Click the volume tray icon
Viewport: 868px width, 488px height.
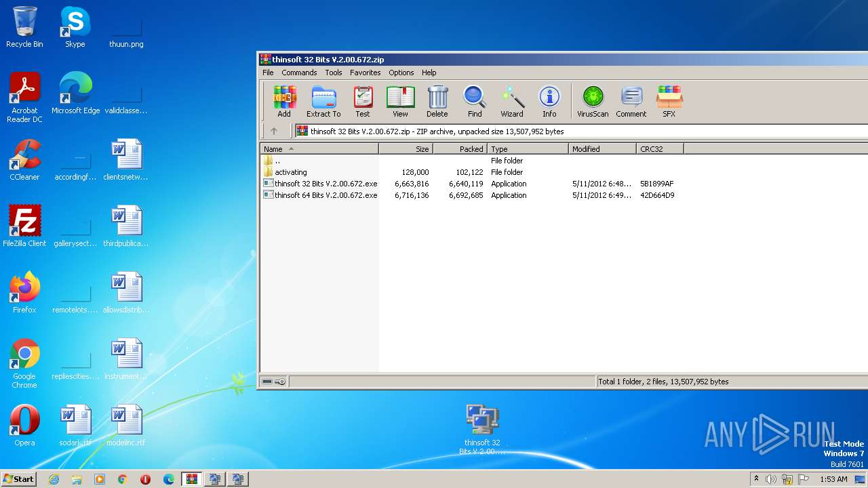click(770, 479)
